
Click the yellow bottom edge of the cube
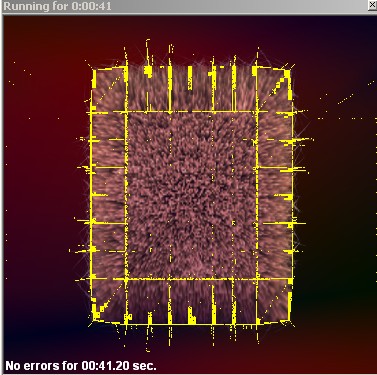pyautogui.click(x=192, y=323)
